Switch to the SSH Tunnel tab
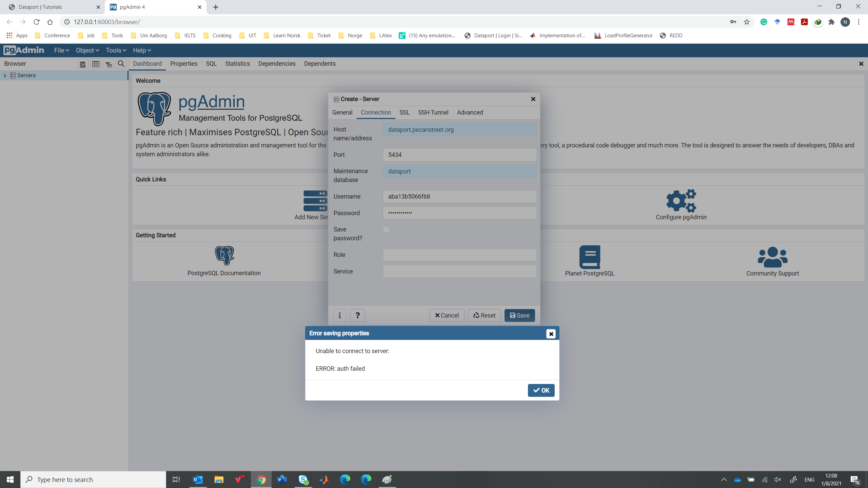This screenshot has height=488, width=868. click(433, 112)
